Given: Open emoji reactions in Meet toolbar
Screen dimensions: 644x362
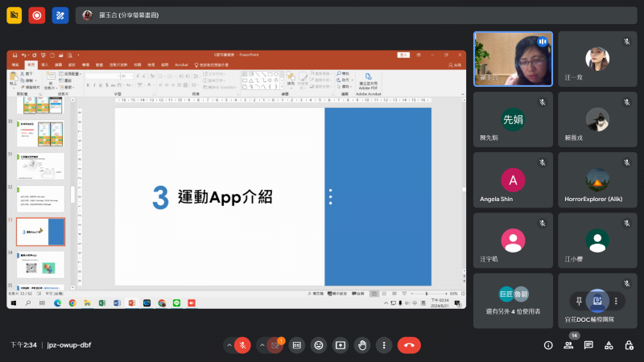Looking at the screenshot, I should (319, 345).
